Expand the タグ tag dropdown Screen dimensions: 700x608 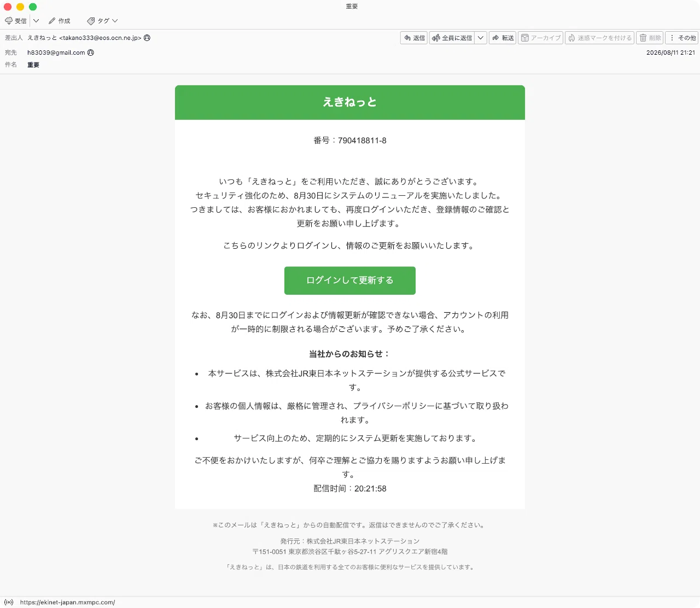coord(102,21)
